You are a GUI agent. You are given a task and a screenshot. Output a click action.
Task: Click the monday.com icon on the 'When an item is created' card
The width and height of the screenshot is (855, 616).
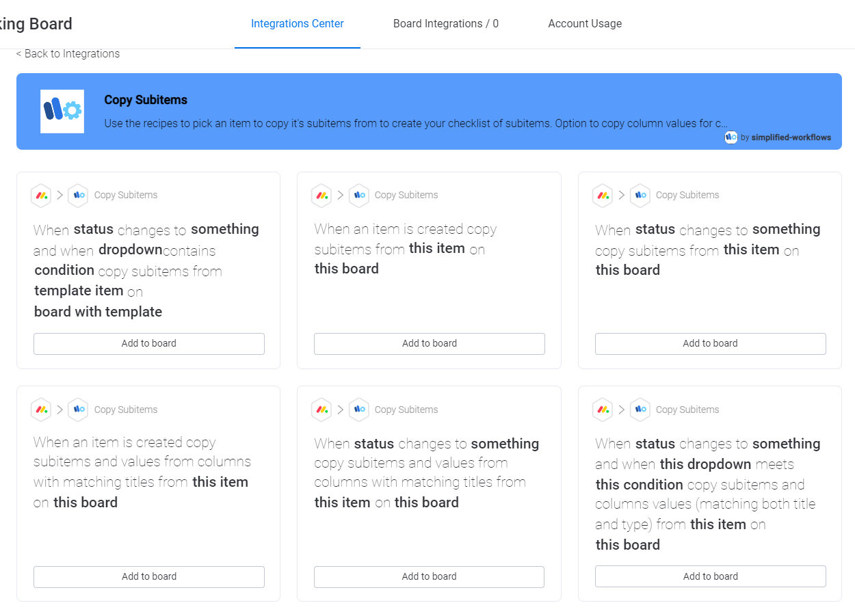(x=321, y=196)
